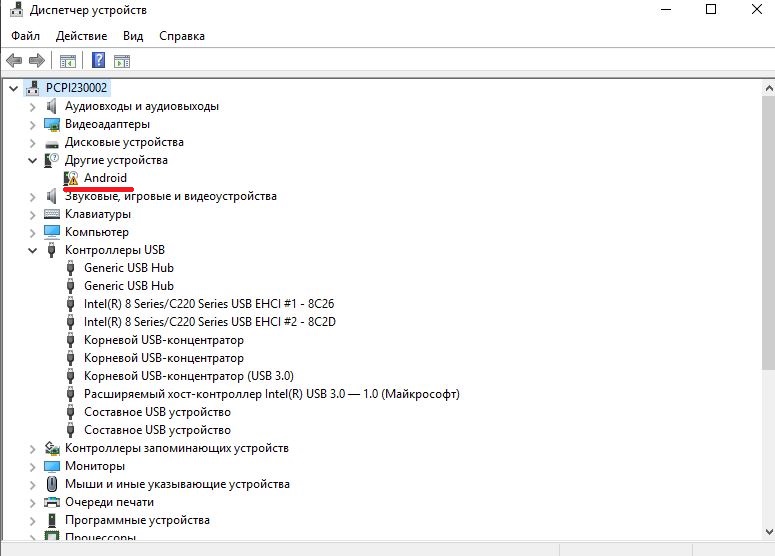The width and height of the screenshot is (775, 556).
Task: Click the Android warning device icon
Action: 71,178
